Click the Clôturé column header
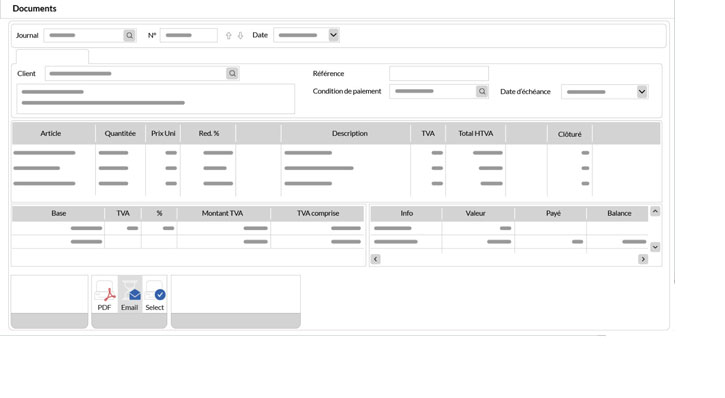Screen dimensions: 725x398 pos(570,134)
